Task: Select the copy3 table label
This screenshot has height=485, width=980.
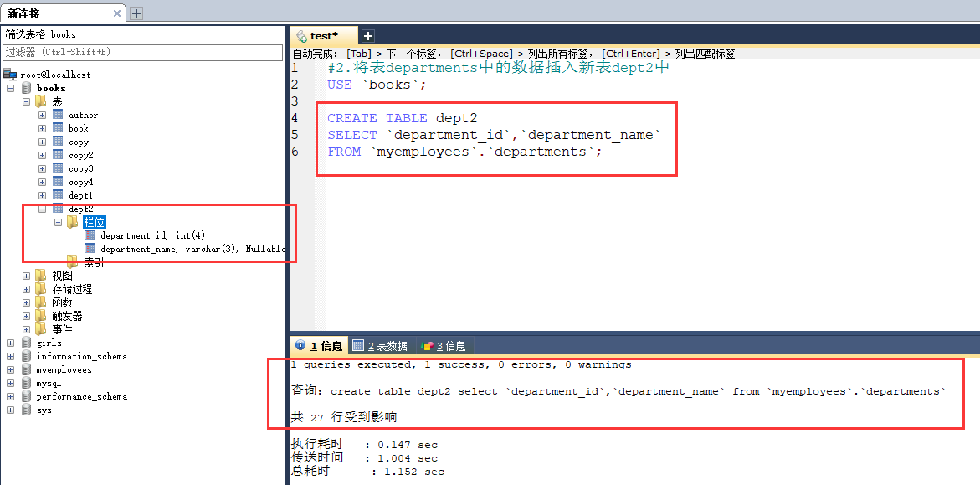Action: [81, 168]
